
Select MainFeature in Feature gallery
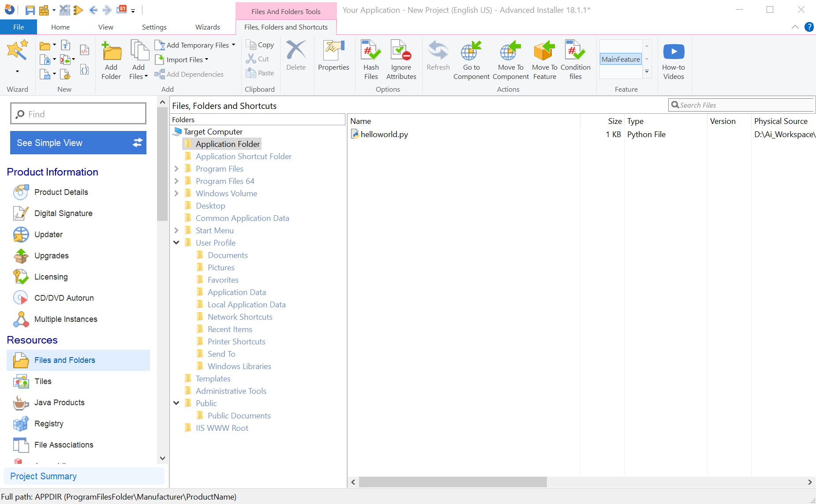pyautogui.click(x=621, y=59)
